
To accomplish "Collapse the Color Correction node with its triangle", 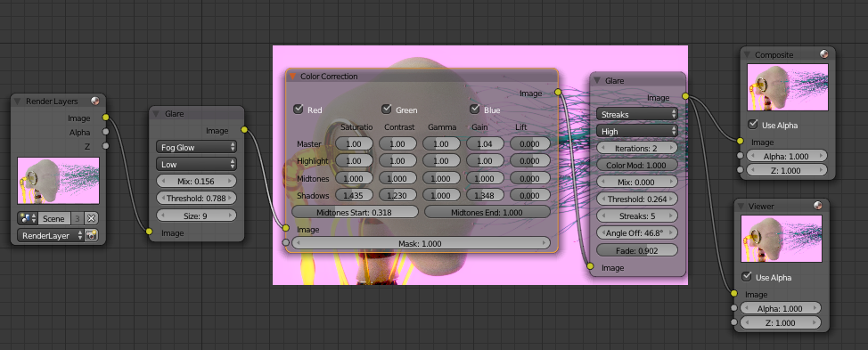I will coord(293,77).
